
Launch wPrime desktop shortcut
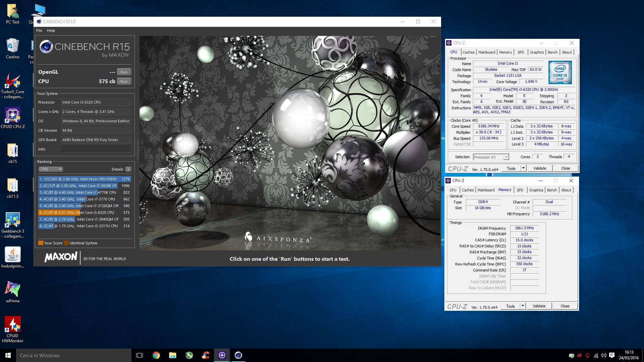pyautogui.click(x=13, y=292)
